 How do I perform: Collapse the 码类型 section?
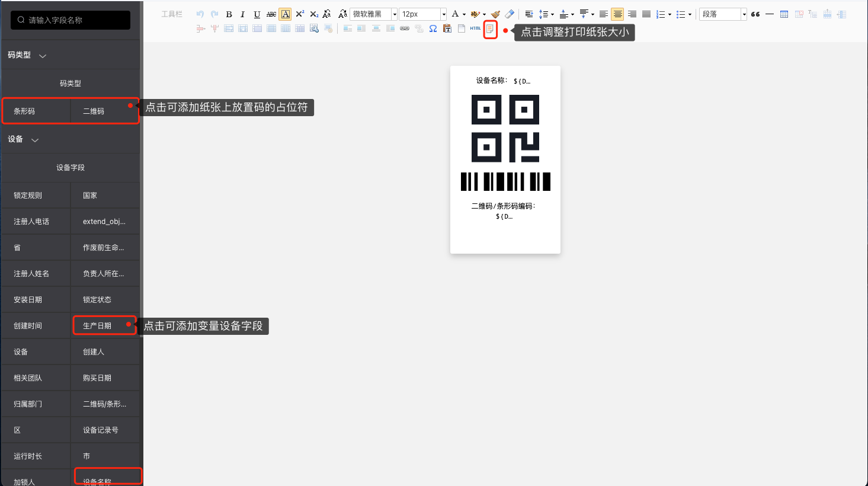[43, 56]
